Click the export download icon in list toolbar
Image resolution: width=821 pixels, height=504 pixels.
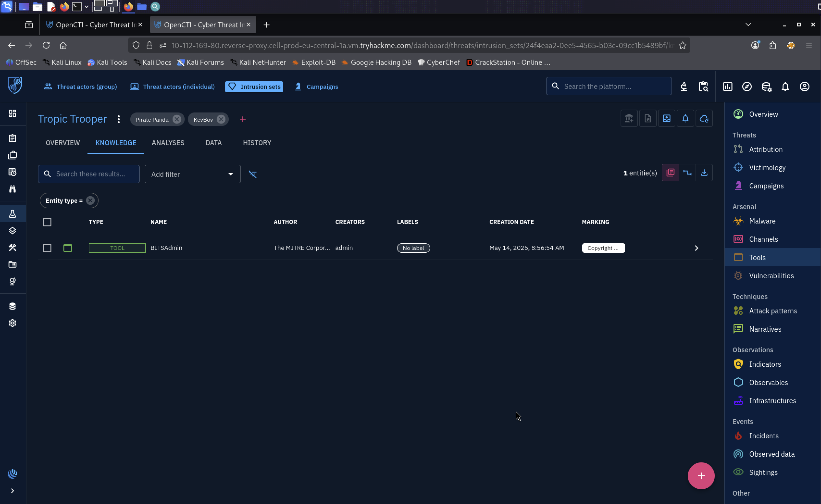[704, 173]
